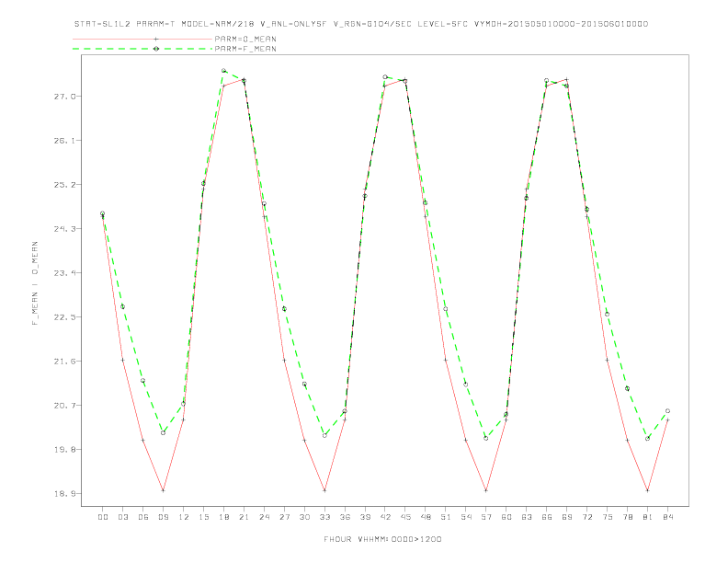
Task: Click x-axis tick label 54
Action: tap(466, 517)
